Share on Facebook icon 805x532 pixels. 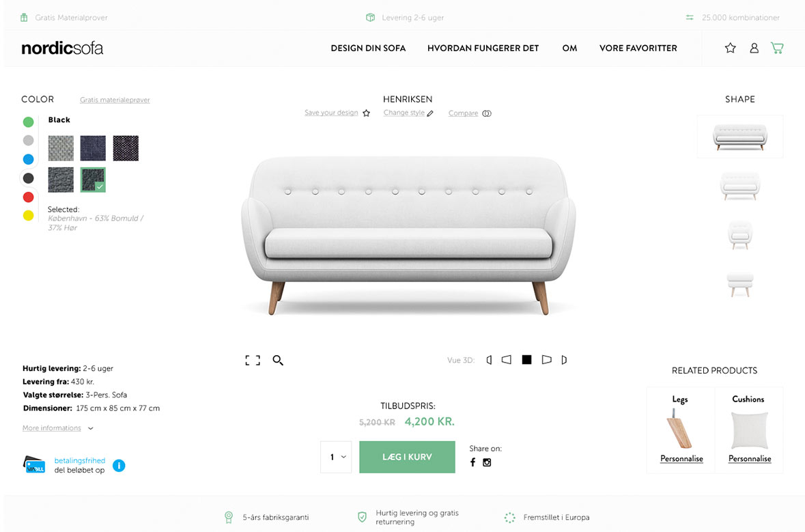[x=472, y=462]
